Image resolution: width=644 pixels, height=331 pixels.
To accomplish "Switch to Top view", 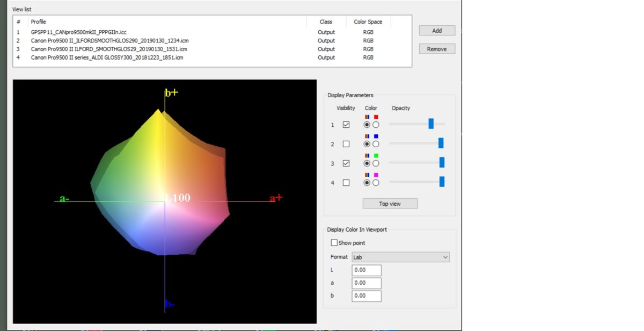I will 390,204.
